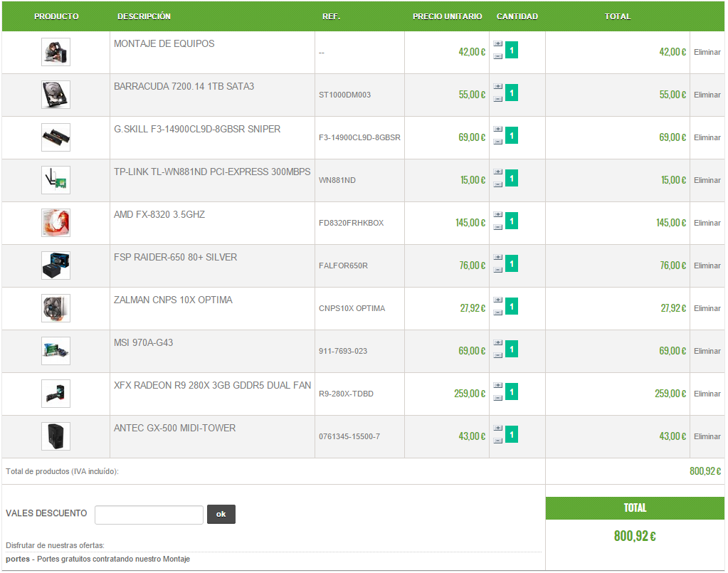Image resolution: width=728 pixels, height=573 pixels.
Task: Open G.SKILL SNIPER memory thumbnail
Action: click(56, 137)
